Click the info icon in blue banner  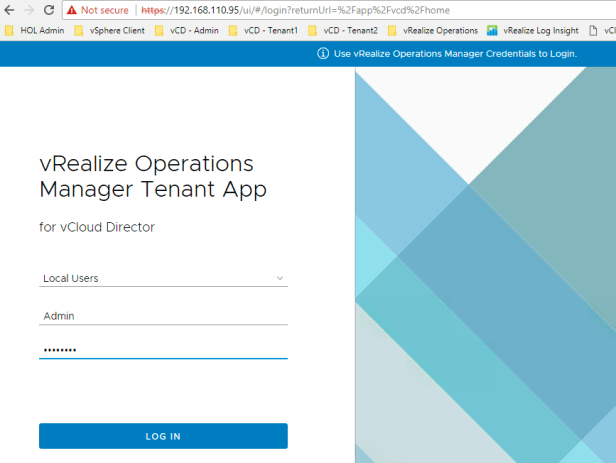click(x=323, y=53)
